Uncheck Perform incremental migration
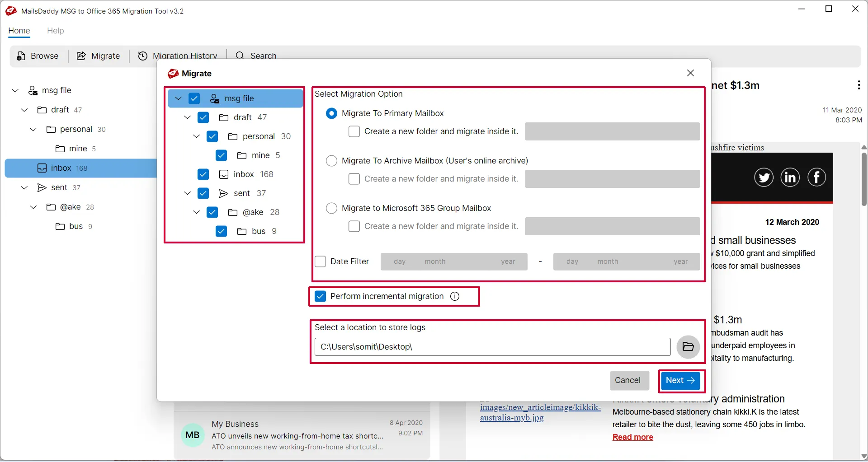 pos(321,296)
